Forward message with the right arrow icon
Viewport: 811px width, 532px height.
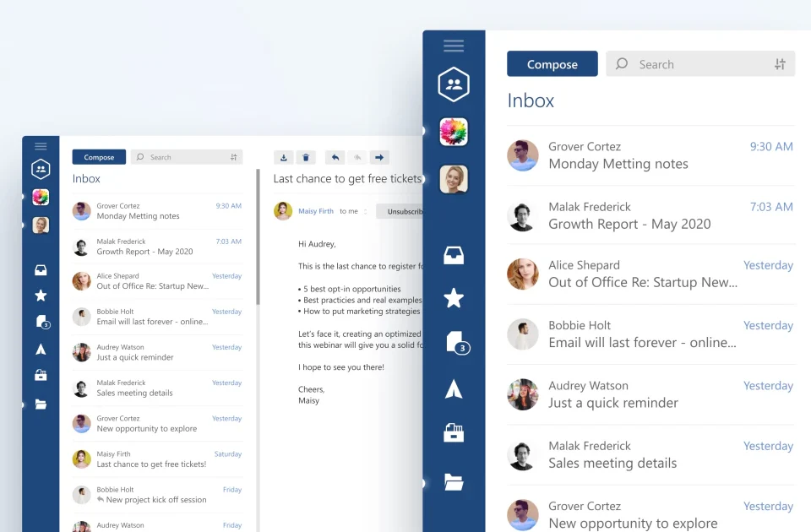379,157
